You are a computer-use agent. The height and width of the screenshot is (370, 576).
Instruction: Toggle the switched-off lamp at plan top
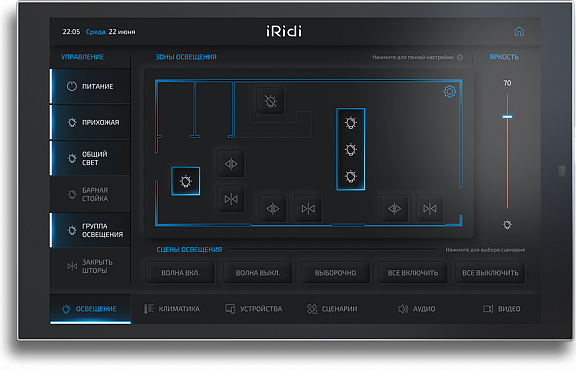click(270, 101)
